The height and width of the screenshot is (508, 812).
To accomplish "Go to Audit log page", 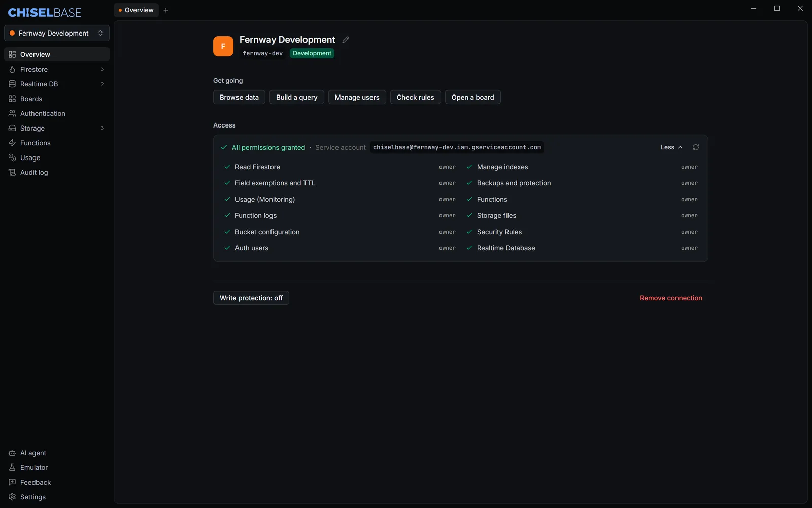I will pyautogui.click(x=57, y=172).
